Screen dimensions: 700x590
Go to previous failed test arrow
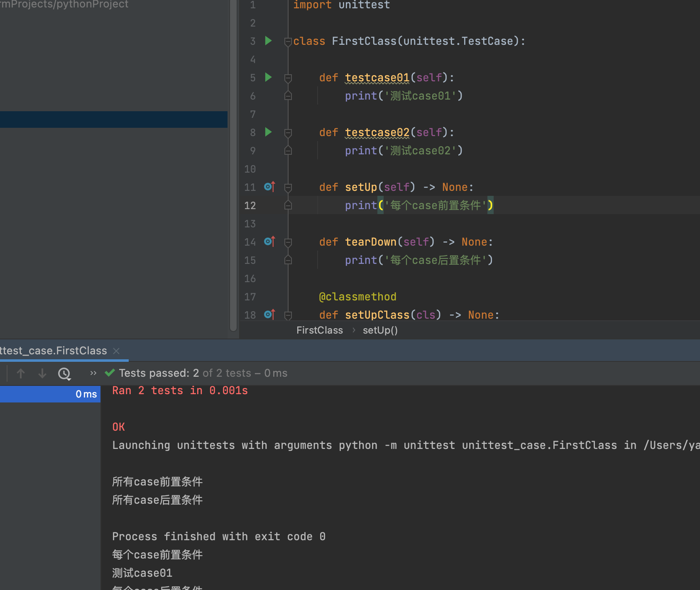pos(21,373)
